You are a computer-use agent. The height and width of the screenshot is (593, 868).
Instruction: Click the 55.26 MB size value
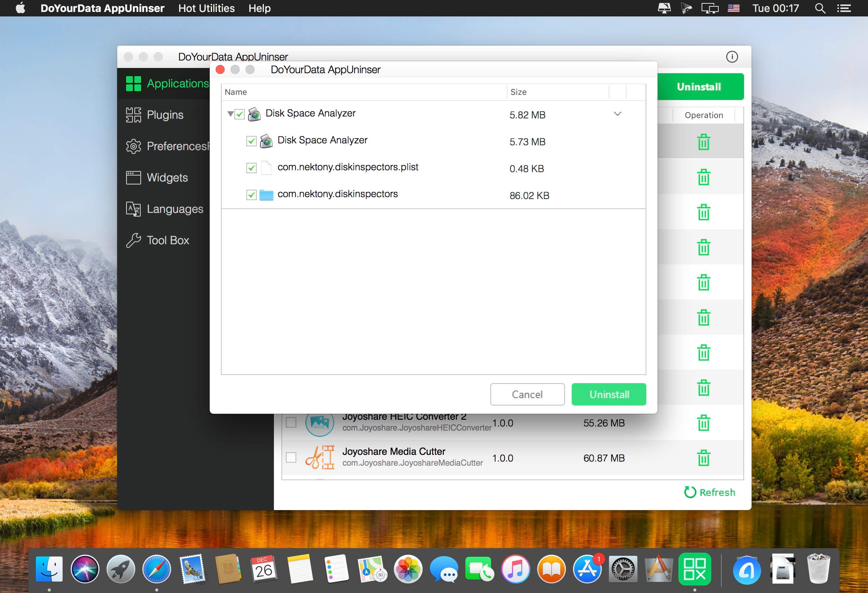tap(604, 423)
